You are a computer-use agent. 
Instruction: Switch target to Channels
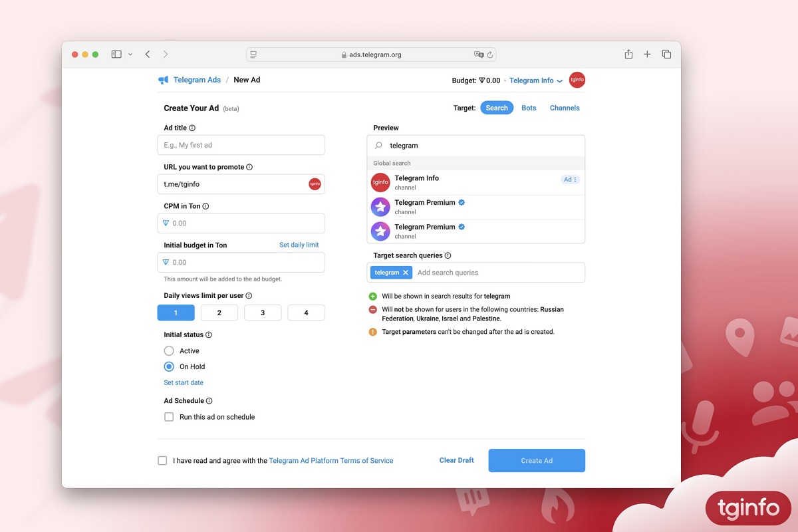point(565,108)
